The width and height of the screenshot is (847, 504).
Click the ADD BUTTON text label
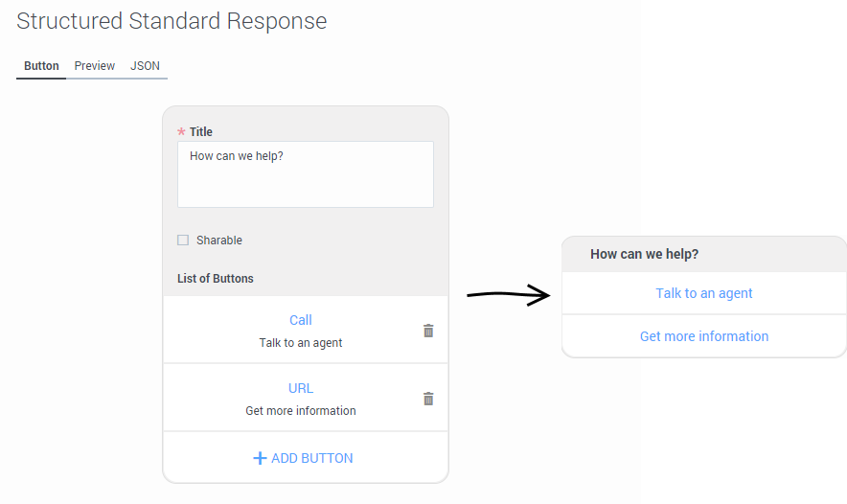[x=311, y=458]
